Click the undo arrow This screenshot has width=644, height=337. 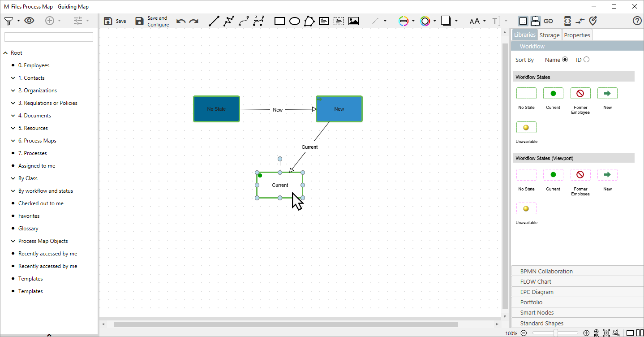[181, 21]
